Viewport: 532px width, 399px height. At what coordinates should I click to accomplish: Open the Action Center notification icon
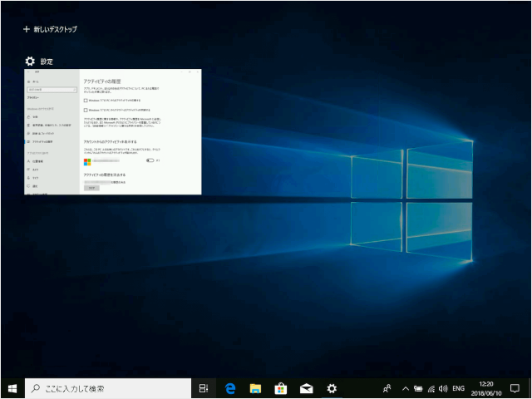[x=515, y=388]
